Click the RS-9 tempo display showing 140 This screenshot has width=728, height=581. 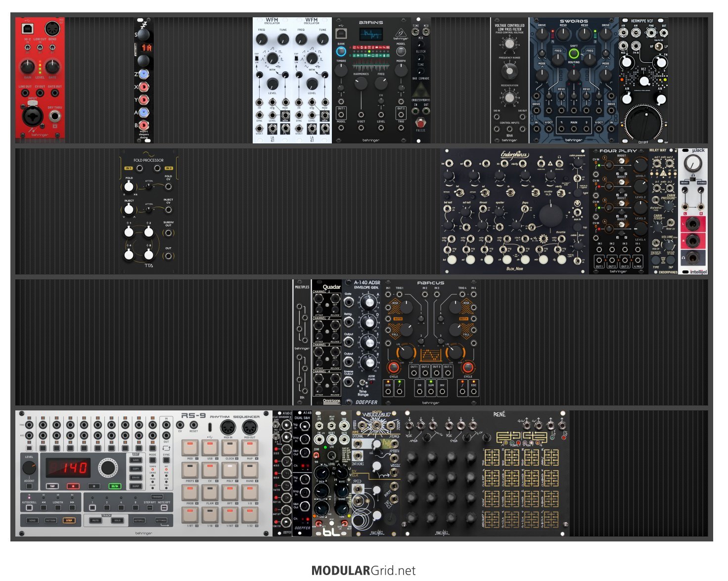point(69,467)
